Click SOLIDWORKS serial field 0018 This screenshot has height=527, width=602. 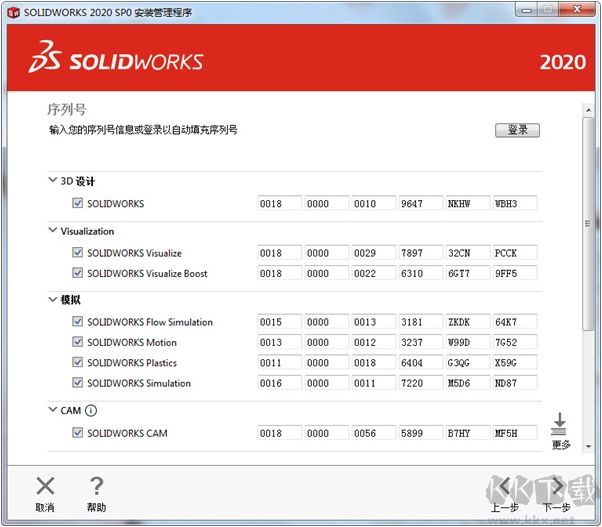point(279,203)
